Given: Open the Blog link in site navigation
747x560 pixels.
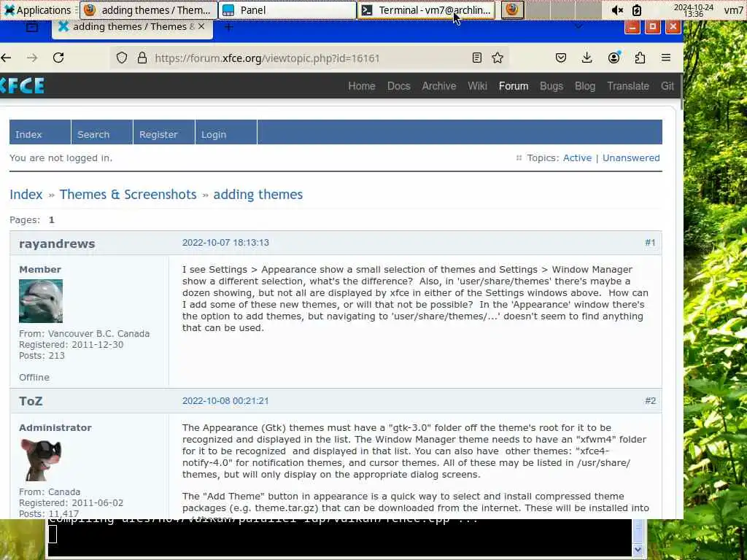Looking at the screenshot, I should (585, 86).
